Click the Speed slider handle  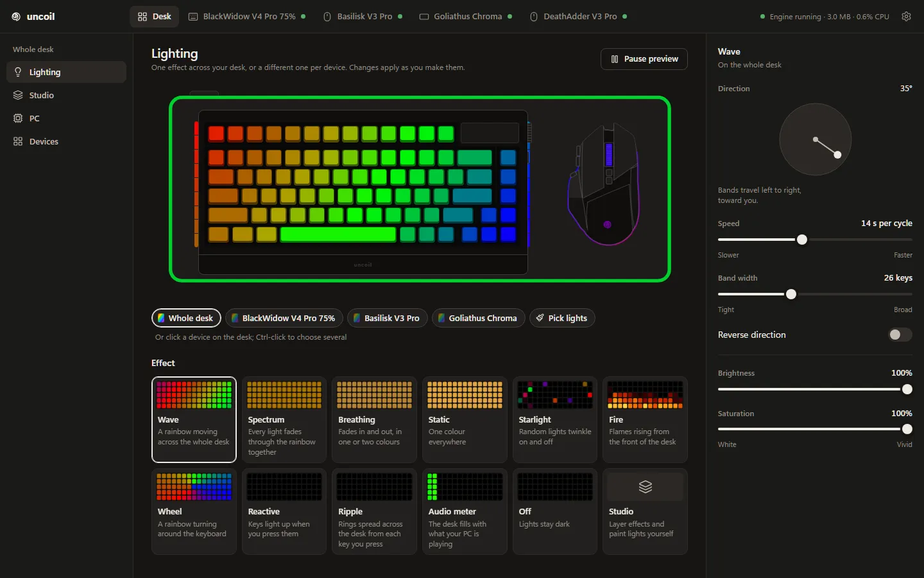pos(802,240)
